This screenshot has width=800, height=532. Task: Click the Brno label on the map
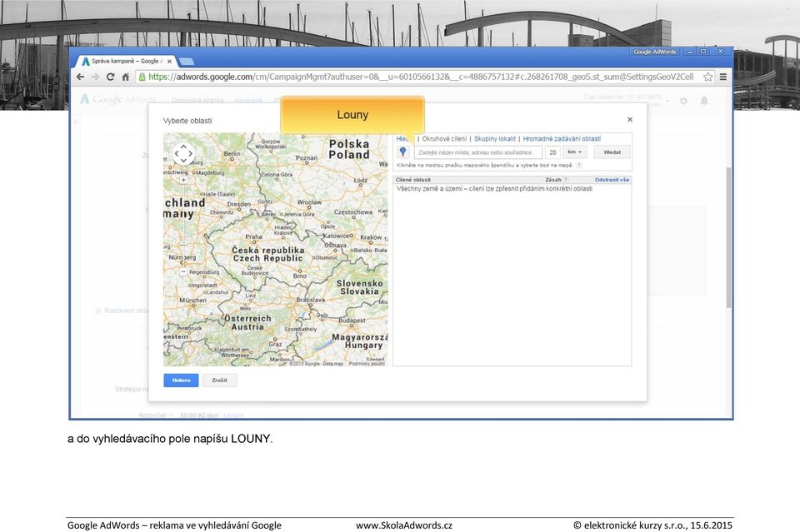click(299, 276)
